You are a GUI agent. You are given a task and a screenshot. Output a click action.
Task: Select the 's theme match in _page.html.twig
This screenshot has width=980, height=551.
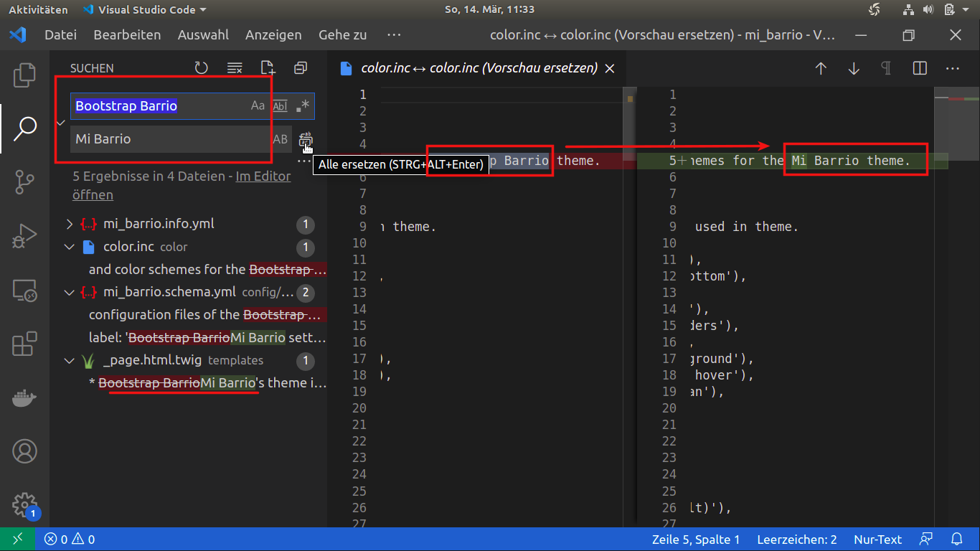click(x=207, y=383)
